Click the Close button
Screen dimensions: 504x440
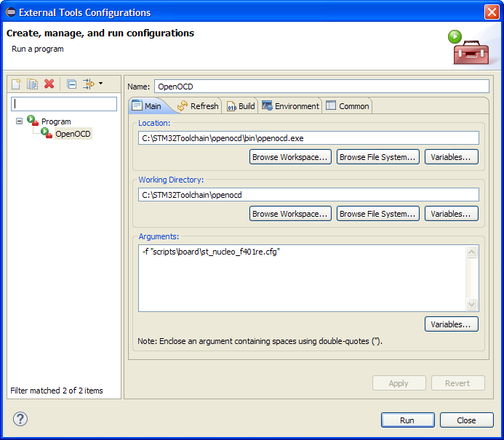click(x=466, y=420)
